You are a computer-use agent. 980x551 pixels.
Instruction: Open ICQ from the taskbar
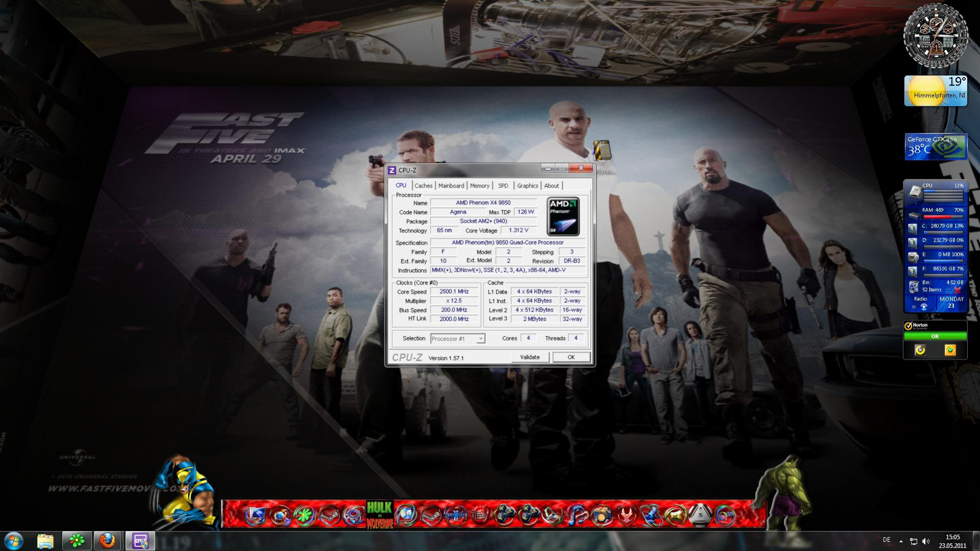pos(77,541)
